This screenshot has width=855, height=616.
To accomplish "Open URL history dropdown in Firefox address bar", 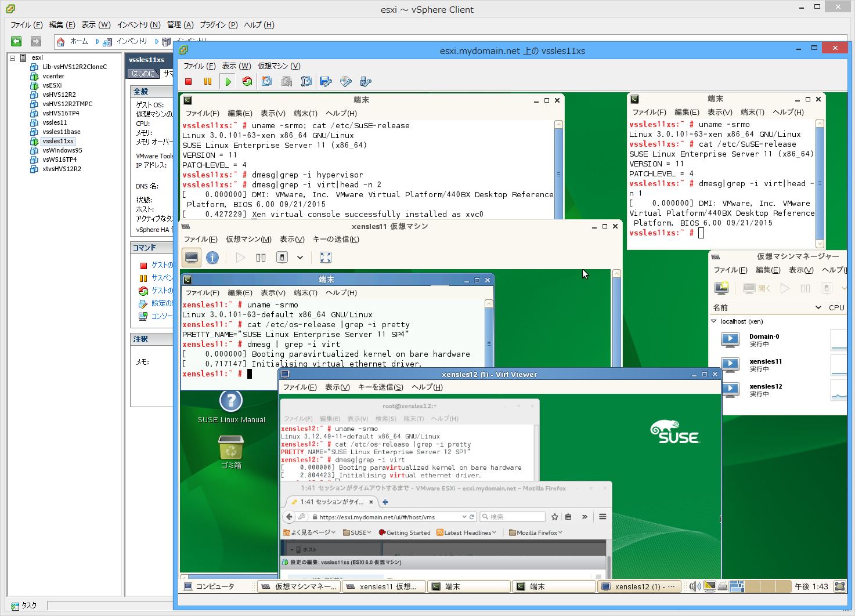I will tap(464, 517).
